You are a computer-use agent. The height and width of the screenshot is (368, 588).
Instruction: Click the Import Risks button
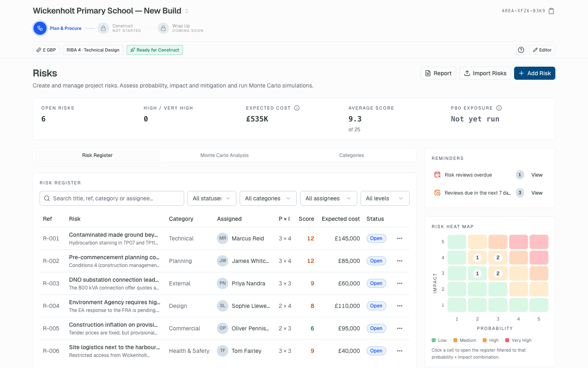pos(485,73)
